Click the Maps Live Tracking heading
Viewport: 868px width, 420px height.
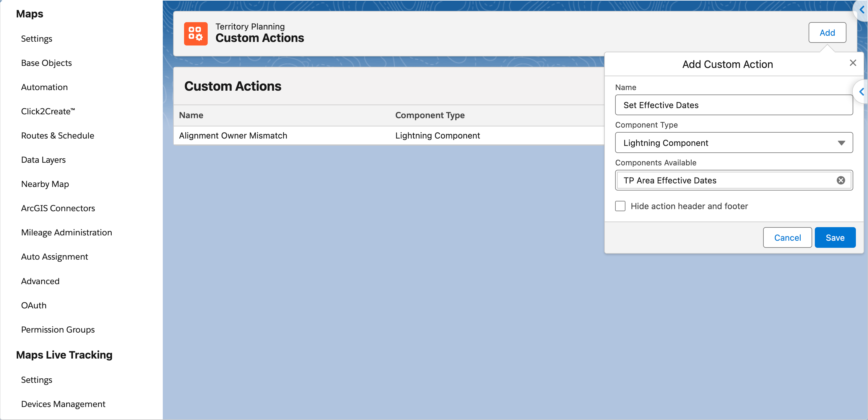pyautogui.click(x=64, y=355)
